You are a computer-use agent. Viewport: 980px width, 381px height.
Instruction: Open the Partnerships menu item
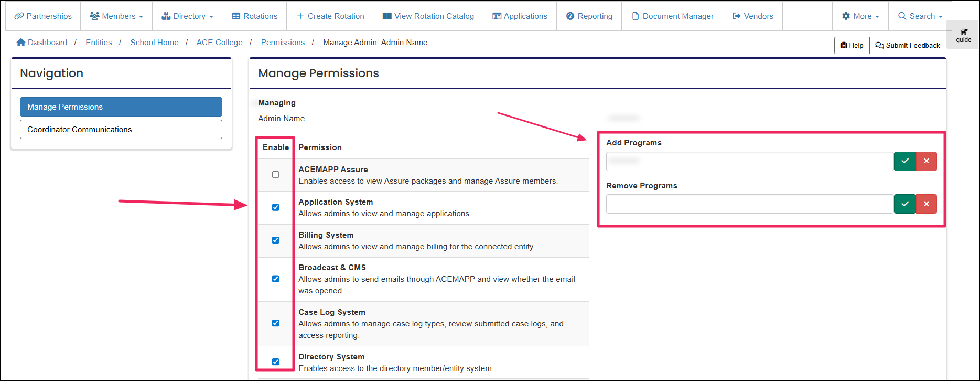(43, 16)
